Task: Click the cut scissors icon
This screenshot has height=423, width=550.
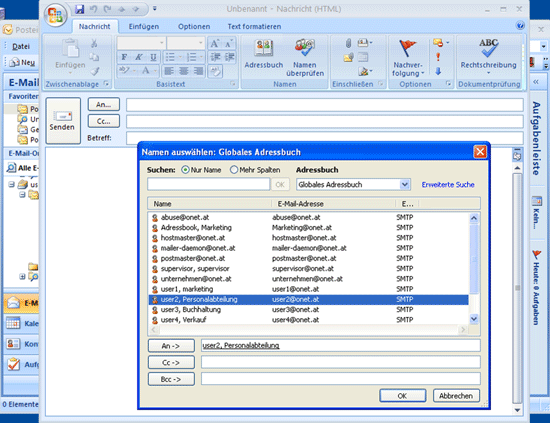Action: (x=94, y=43)
